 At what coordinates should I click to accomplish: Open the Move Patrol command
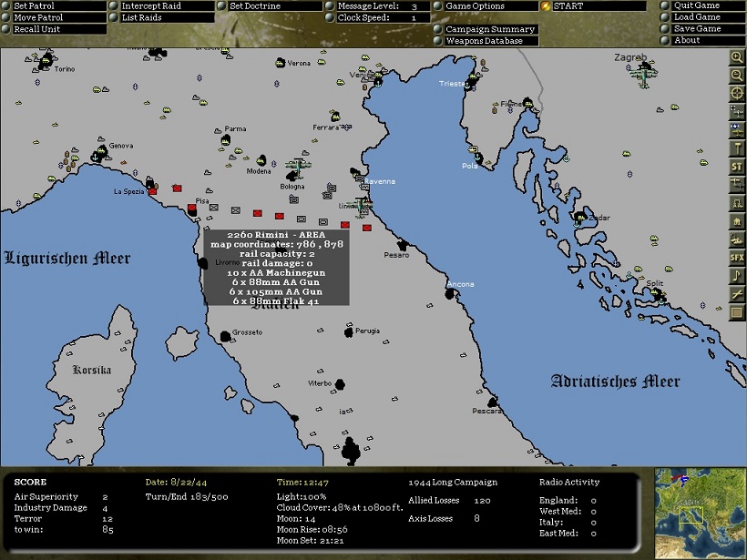(x=54, y=17)
